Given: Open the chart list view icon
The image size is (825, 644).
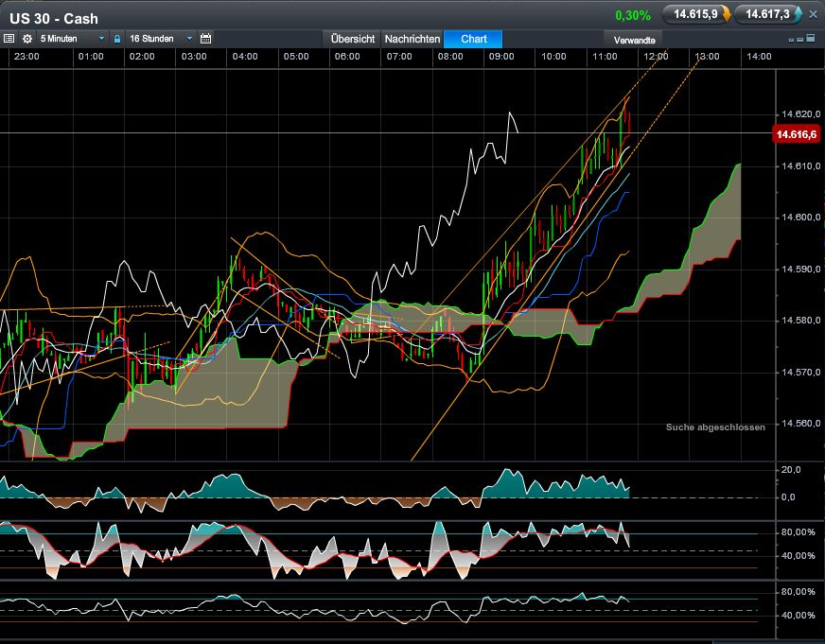Looking at the screenshot, I should pyautogui.click(x=9, y=39).
